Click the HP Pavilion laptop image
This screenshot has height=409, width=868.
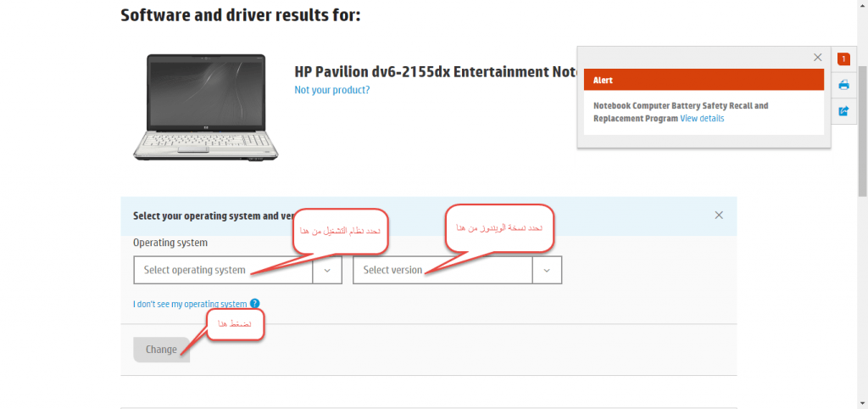[x=206, y=108]
